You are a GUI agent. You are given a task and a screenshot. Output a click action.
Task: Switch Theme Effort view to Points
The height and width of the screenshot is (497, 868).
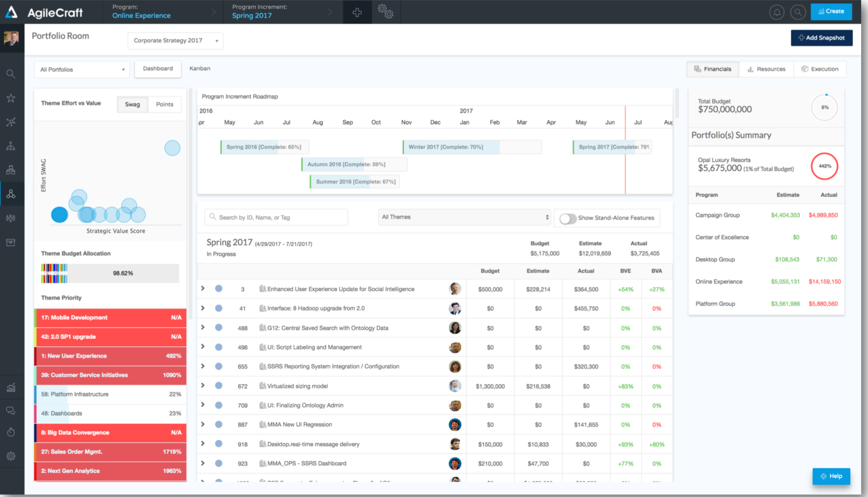(x=164, y=104)
